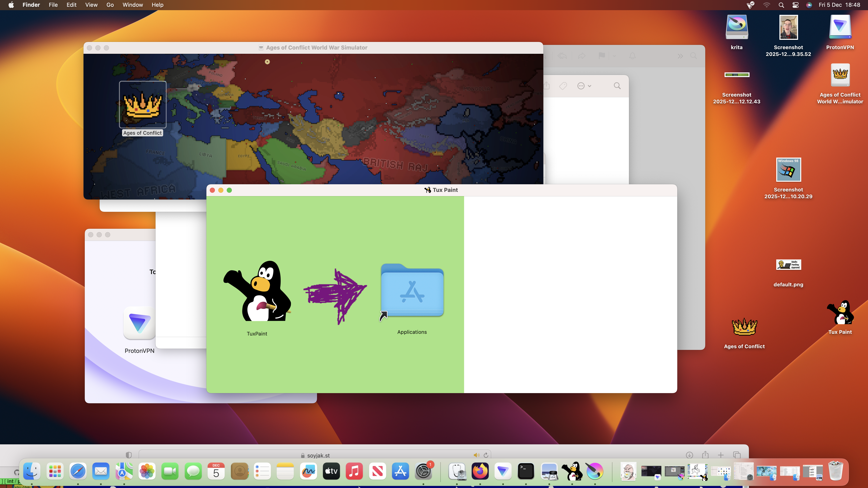The image size is (868, 488).
Task: Toggle Control Center in the menu bar
Action: click(x=795, y=5)
